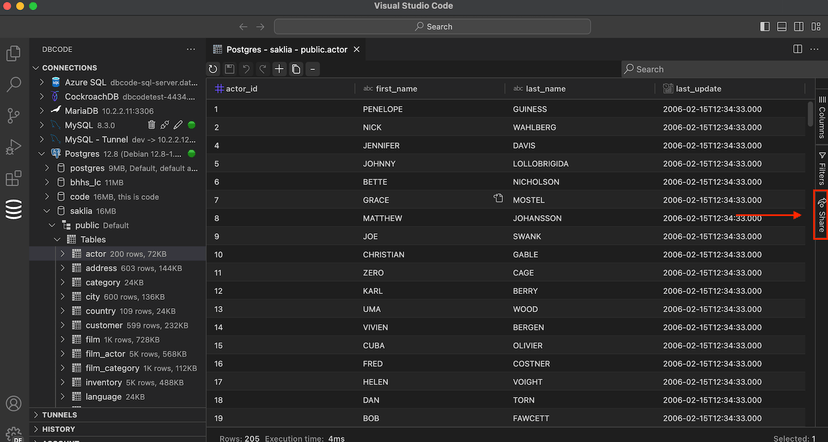
Task: Toggle the bottom panel layout icon
Action: (782, 26)
